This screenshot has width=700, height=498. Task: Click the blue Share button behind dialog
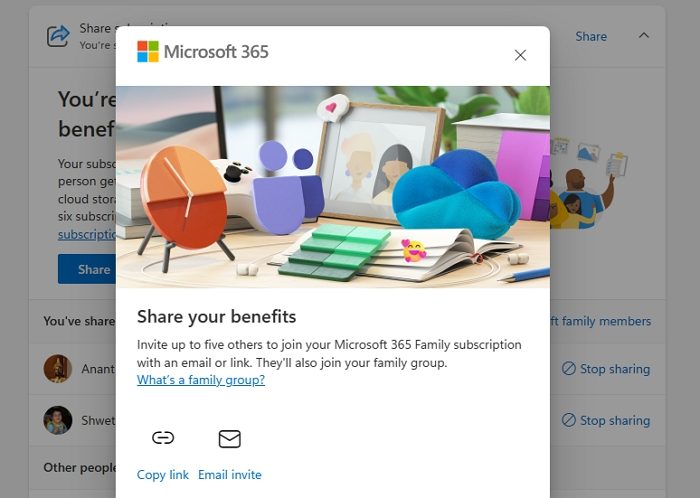click(x=87, y=269)
